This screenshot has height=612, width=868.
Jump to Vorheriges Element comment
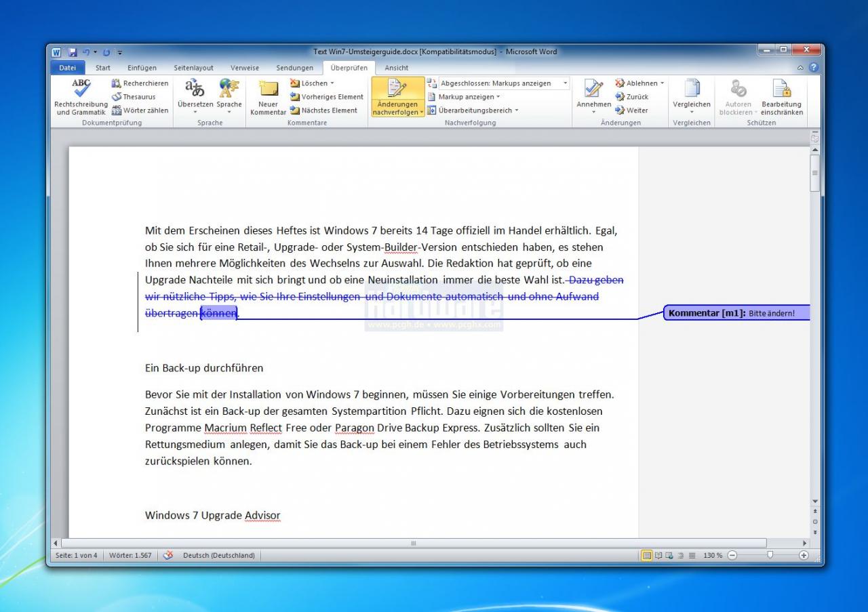click(x=327, y=97)
